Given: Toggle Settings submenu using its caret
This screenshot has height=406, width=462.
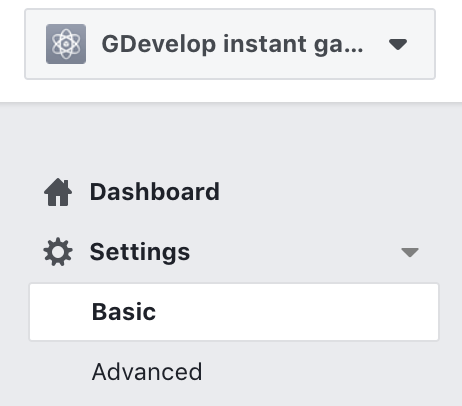Looking at the screenshot, I should tap(410, 252).
